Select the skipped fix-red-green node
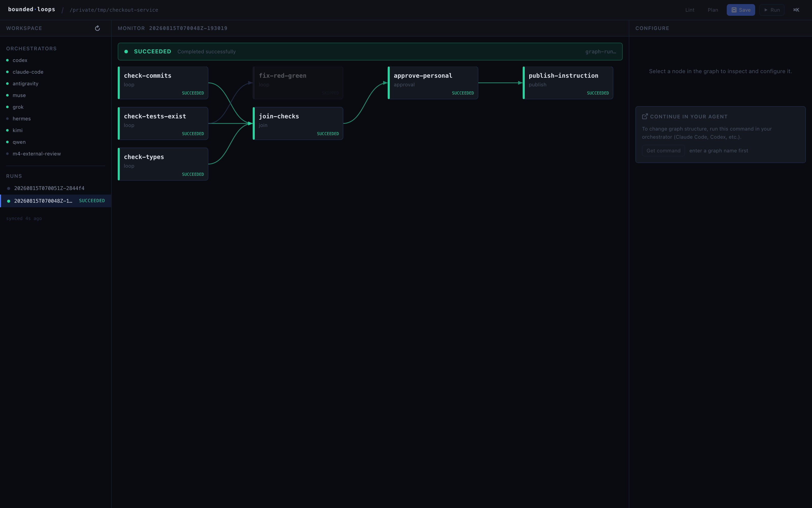 (x=298, y=83)
